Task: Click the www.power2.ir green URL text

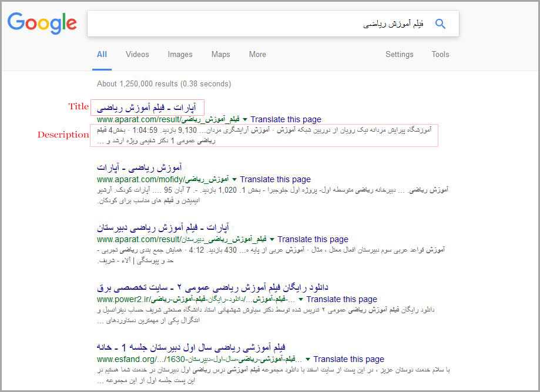Action: (196, 299)
